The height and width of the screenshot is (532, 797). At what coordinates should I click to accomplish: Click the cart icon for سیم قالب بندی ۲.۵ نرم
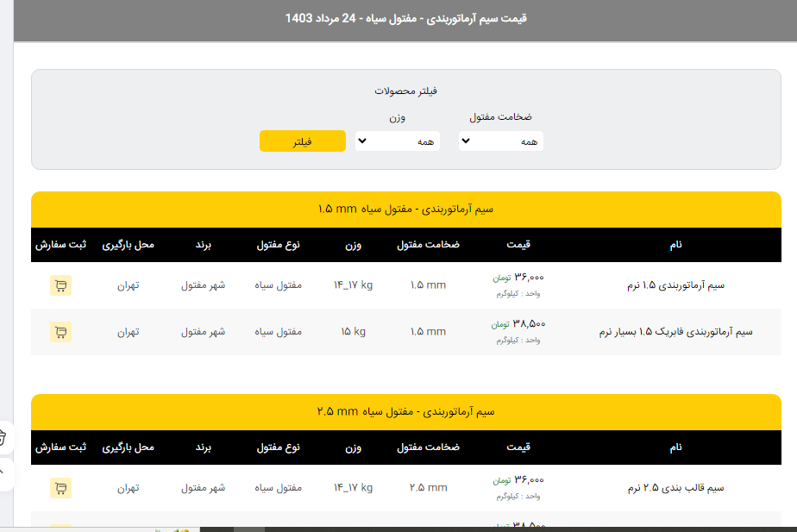(60, 488)
